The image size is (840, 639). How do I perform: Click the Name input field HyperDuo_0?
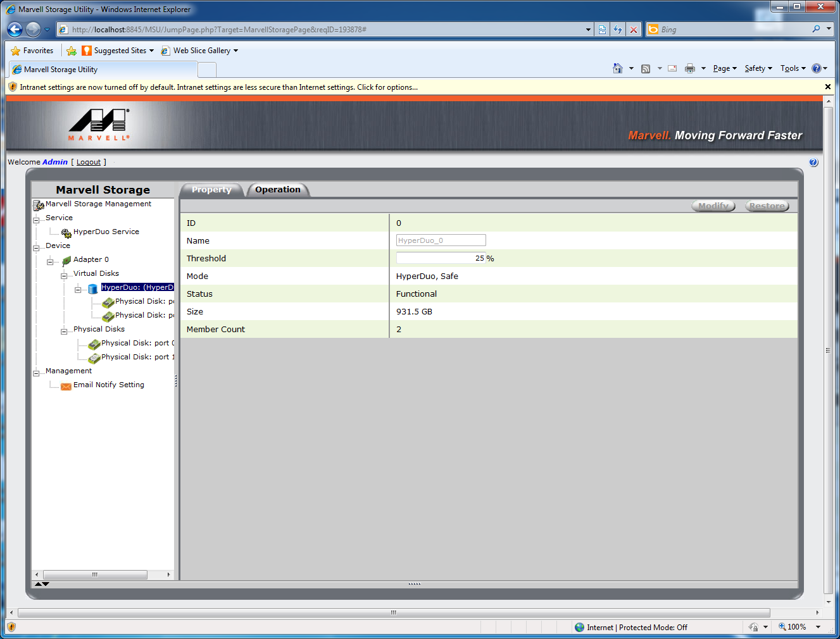click(441, 240)
